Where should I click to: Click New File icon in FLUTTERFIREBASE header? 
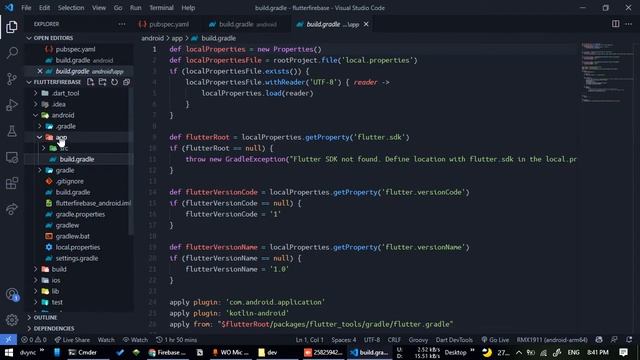click(x=90, y=82)
